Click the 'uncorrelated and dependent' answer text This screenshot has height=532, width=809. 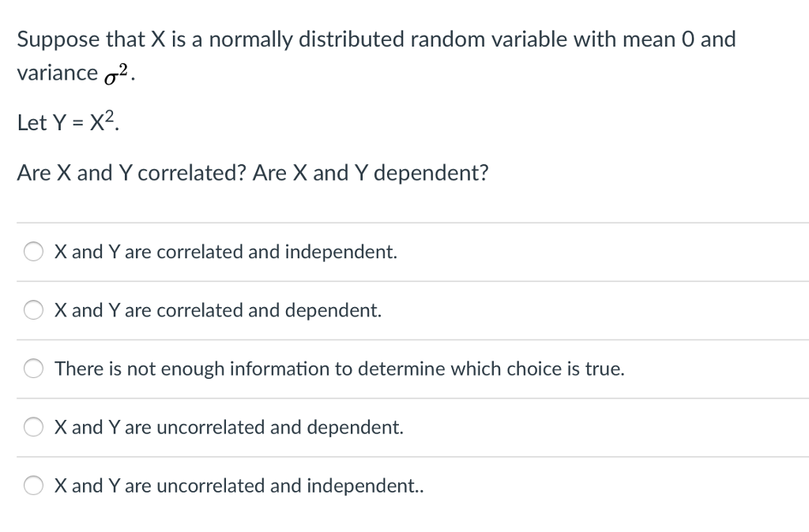pyautogui.click(x=228, y=427)
